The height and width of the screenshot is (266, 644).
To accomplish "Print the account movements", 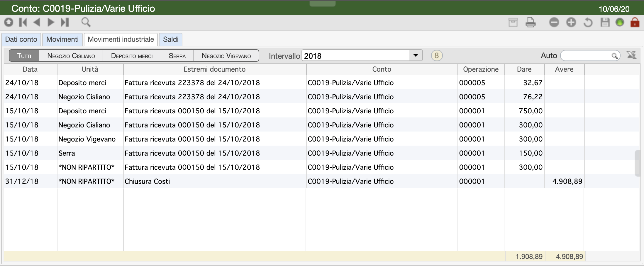I will (531, 22).
